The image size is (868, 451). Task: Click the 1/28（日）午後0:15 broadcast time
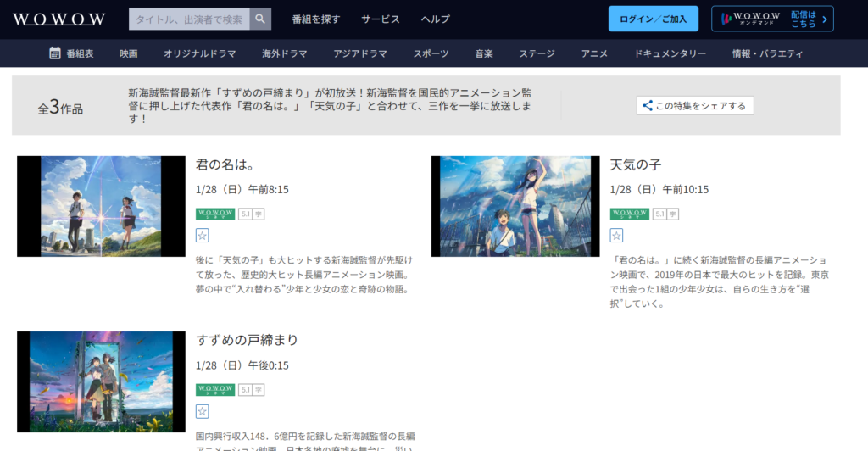[x=242, y=365]
